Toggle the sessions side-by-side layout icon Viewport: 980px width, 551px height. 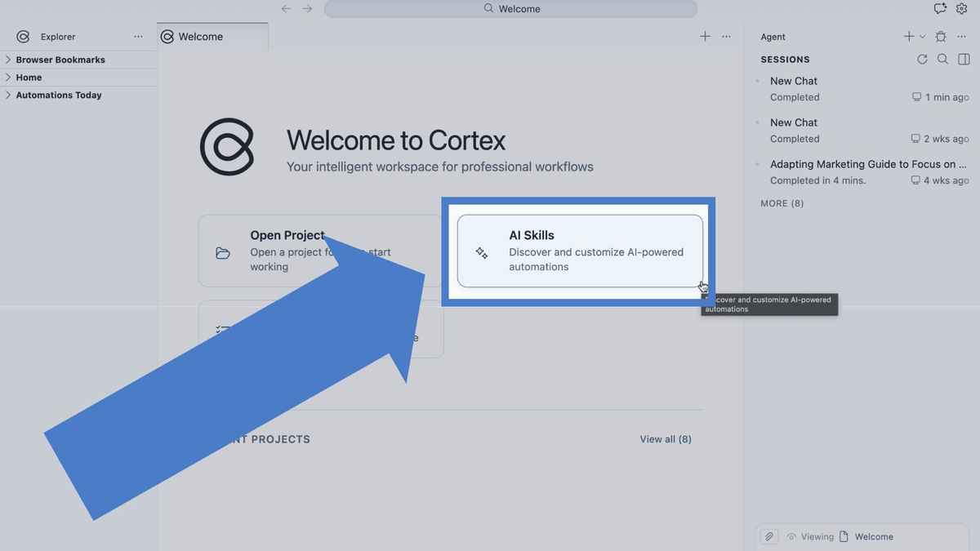[964, 60]
